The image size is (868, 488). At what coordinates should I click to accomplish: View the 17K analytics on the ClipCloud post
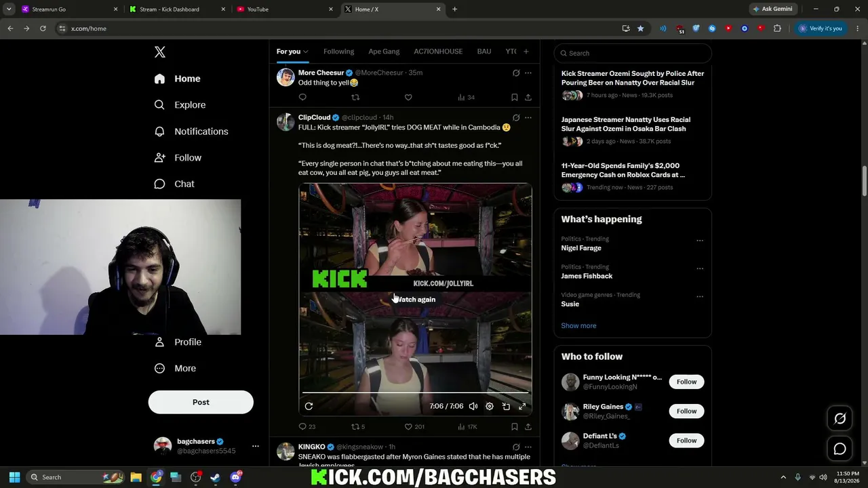467,427
